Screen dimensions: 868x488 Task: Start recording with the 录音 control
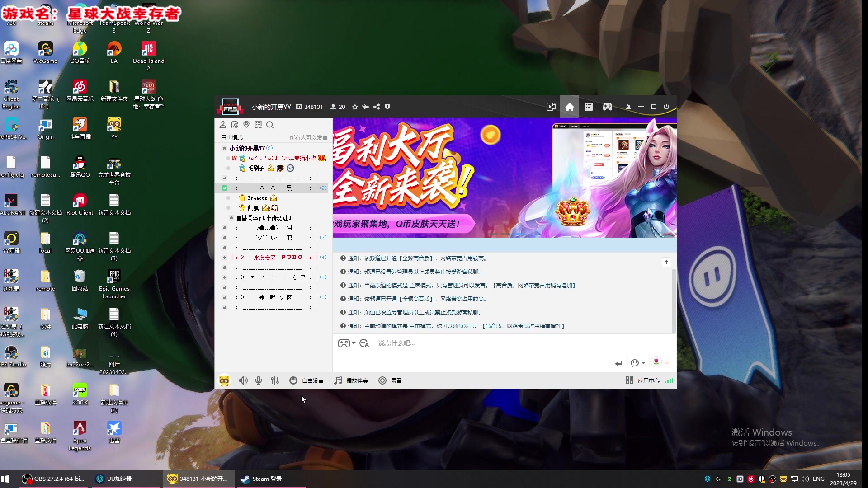[x=390, y=380]
